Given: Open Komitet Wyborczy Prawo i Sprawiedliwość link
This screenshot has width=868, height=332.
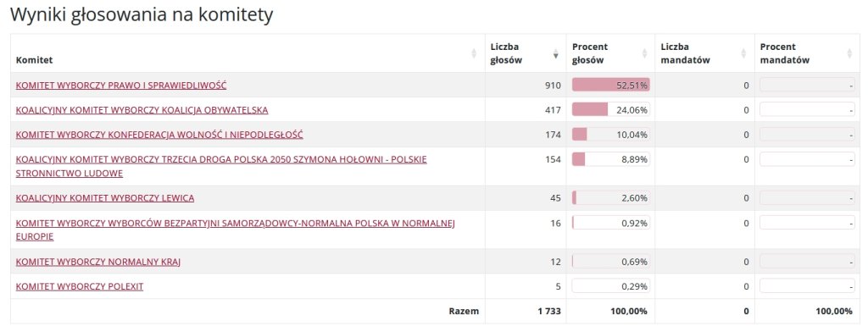Looking at the screenshot, I should [x=121, y=86].
